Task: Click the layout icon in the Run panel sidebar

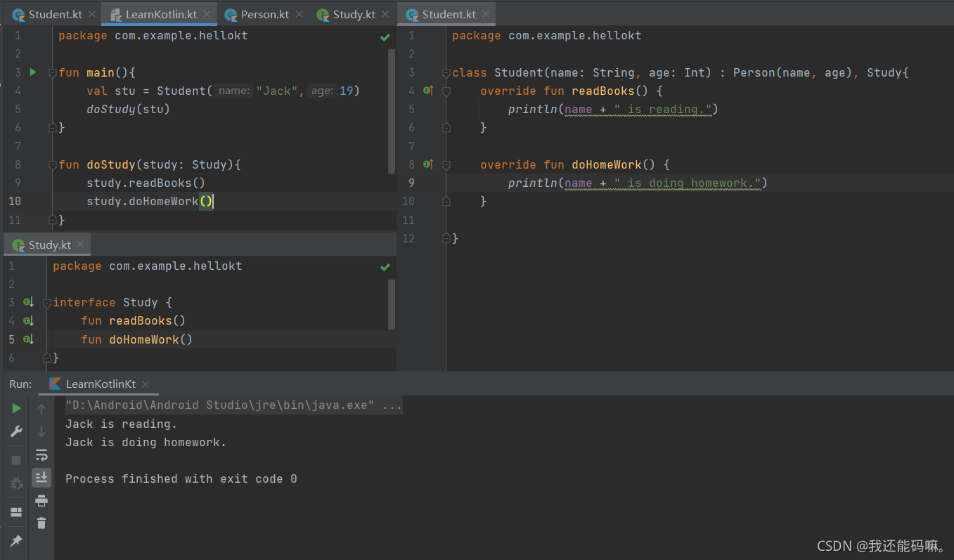Action: [16, 512]
